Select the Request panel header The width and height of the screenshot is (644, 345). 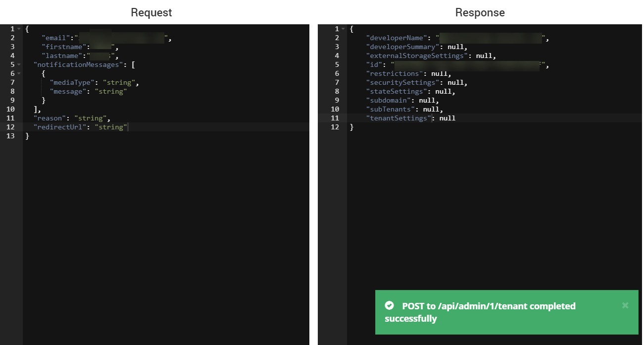pyautogui.click(x=151, y=12)
